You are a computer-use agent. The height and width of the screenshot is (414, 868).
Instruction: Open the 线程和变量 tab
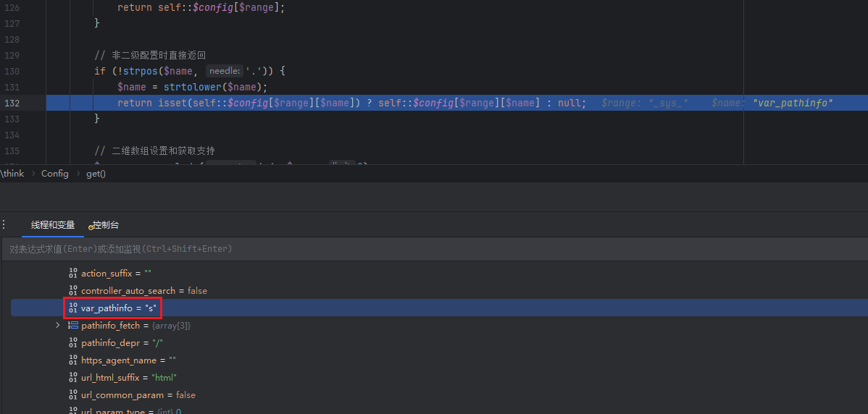(53, 225)
